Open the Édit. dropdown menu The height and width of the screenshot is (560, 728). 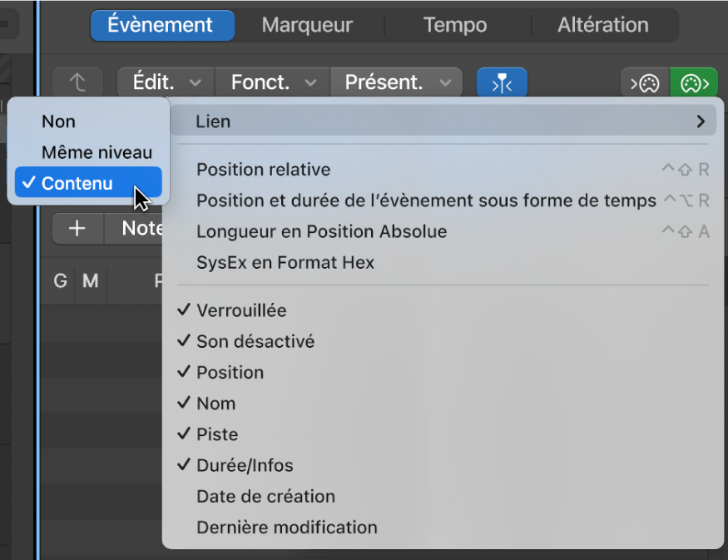[166, 83]
